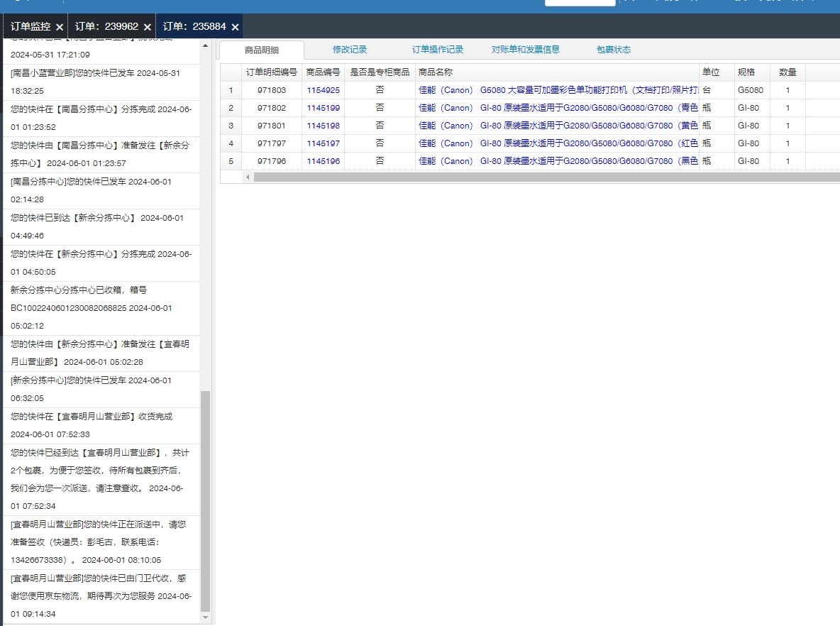The height and width of the screenshot is (626, 840).
Task: Click row number 5 in the table
Action: 231,161
